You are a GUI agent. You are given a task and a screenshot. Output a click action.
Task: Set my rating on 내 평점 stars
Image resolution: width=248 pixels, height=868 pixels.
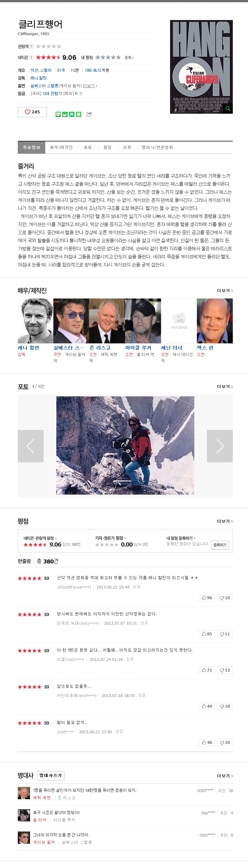[108, 58]
